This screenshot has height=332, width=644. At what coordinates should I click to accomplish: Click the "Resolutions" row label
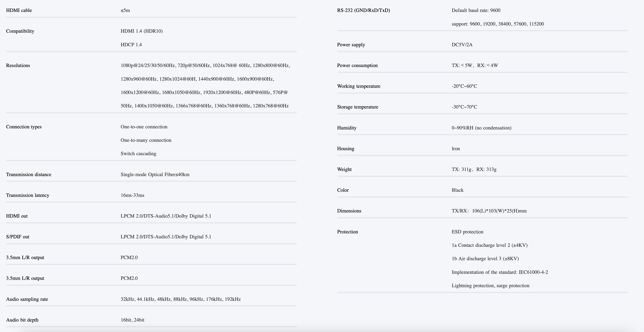coord(18,65)
